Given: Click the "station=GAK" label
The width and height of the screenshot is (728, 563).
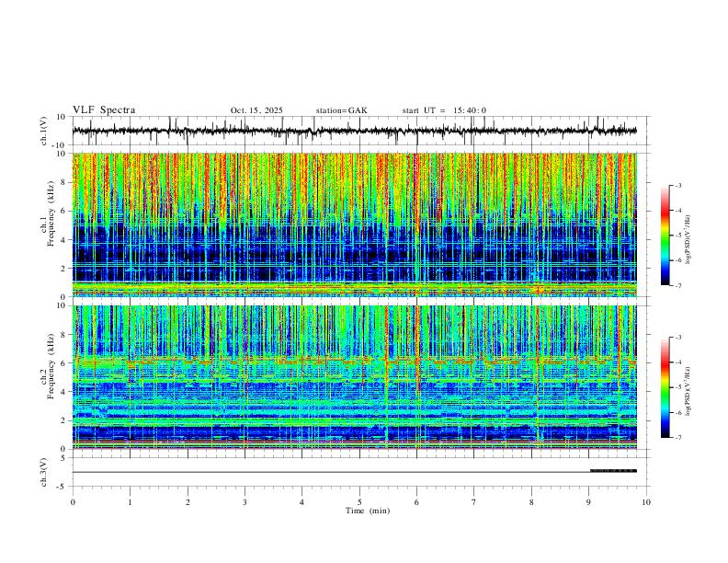Looking at the screenshot, I should click(341, 110).
